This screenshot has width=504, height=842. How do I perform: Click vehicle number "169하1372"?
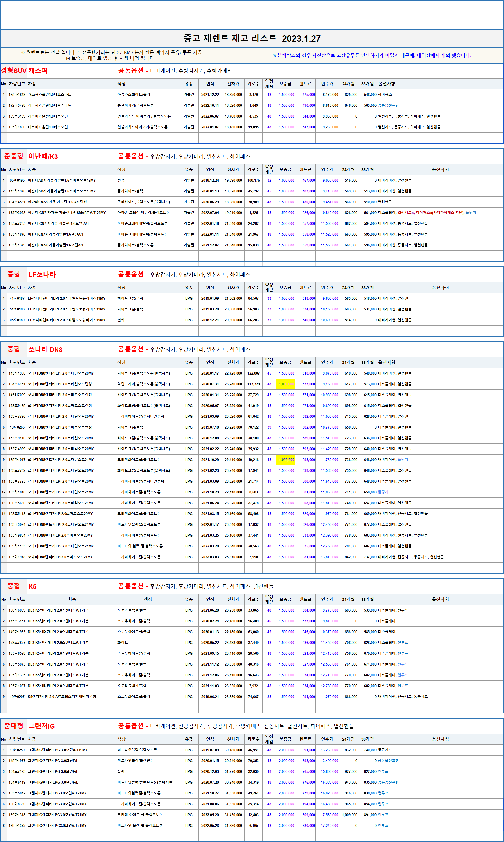pyautogui.click(x=17, y=826)
